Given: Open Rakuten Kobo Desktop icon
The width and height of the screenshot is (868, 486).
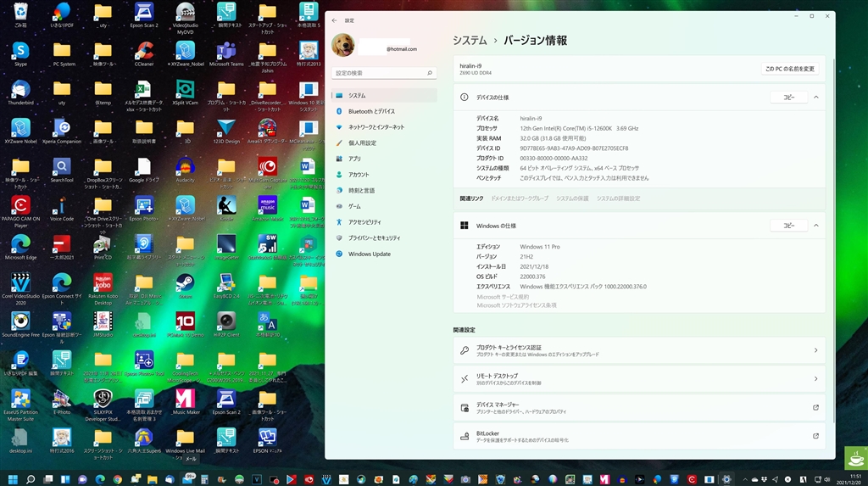Looking at the screenshot, I should click(x=103, y=290).
